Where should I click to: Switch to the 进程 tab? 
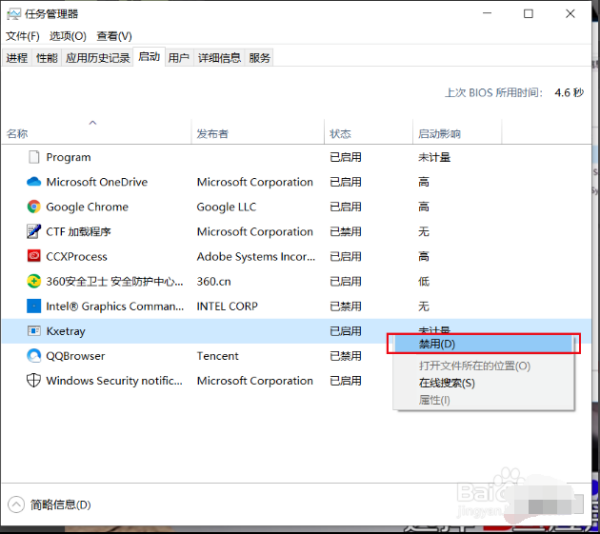point(17,58)
